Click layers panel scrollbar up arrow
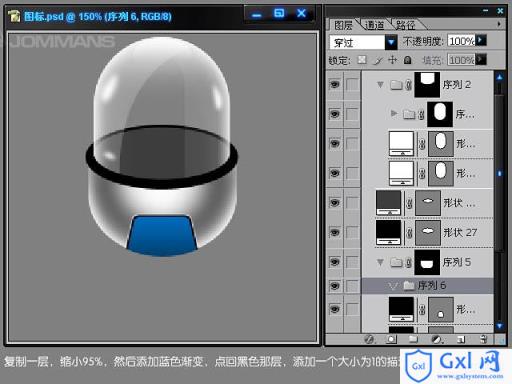Viewport: 512px width, 384px height. tap(500, 78)
